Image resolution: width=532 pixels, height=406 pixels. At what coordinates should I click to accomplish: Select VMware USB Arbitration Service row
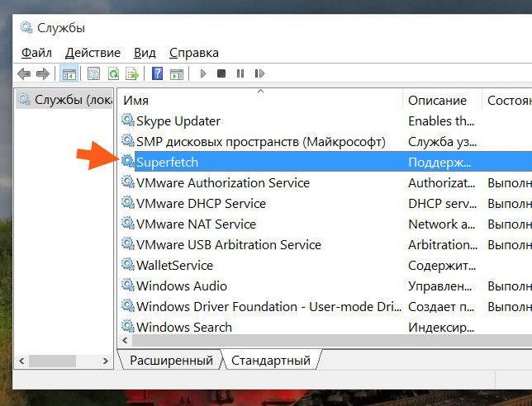[326, 245]
